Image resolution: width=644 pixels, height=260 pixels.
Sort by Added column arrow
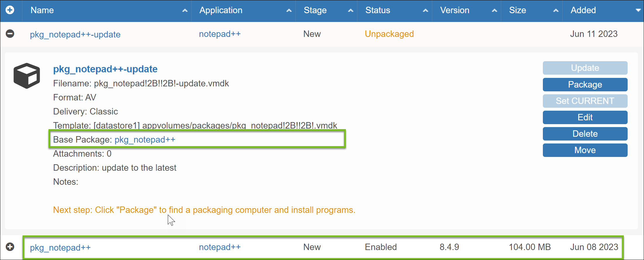tap(638, 10)
